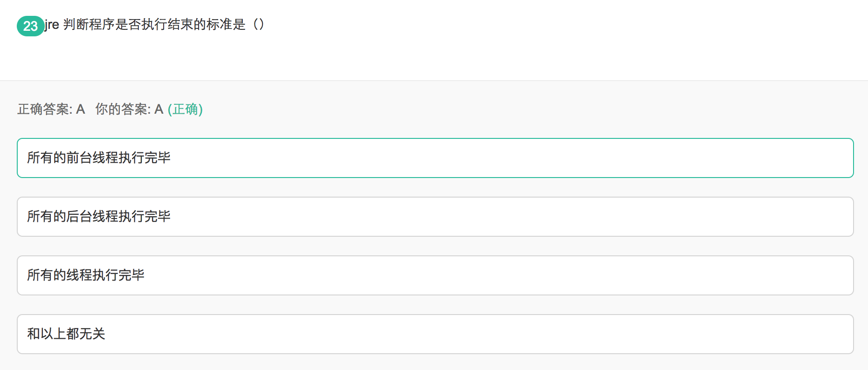Click the third option's text 所有的线程
The width and height of the screenshot is (868, 370).
pos(60,275)
